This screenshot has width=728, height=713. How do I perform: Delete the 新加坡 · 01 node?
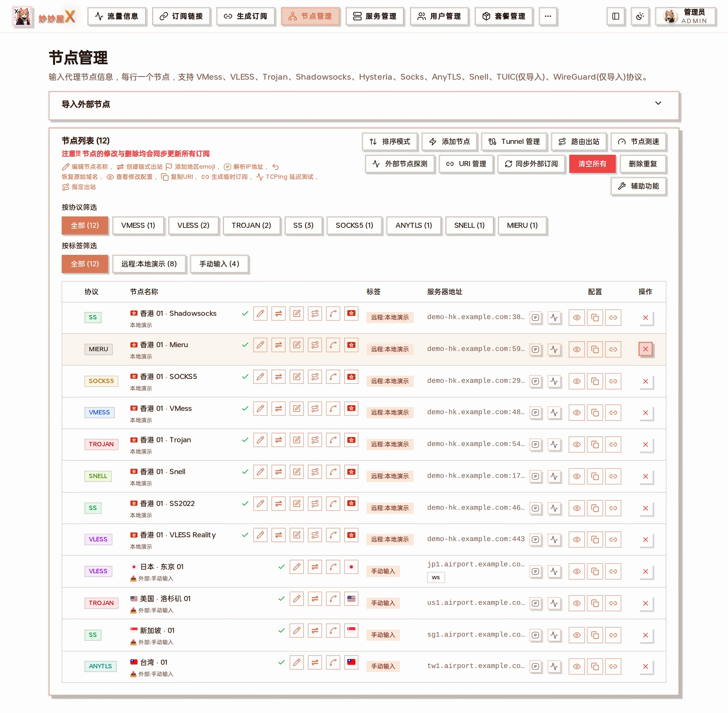[x=645, y=635]
